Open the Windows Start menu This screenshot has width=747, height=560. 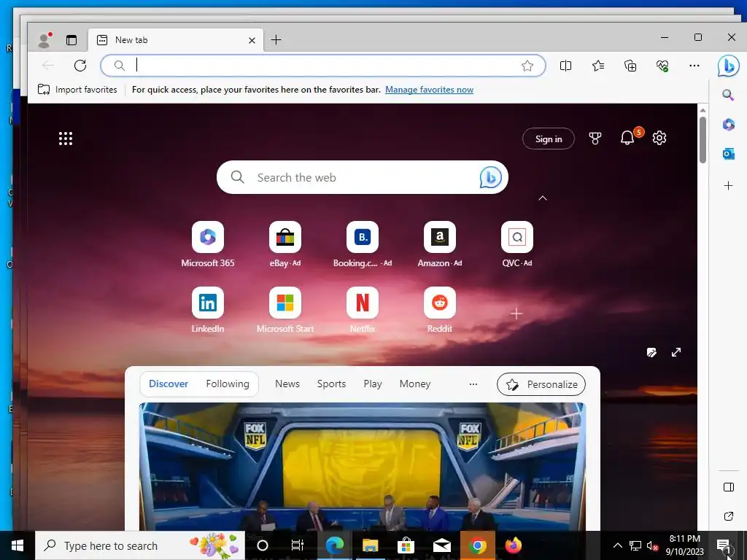pyautogui.click(x=18, y=545)
